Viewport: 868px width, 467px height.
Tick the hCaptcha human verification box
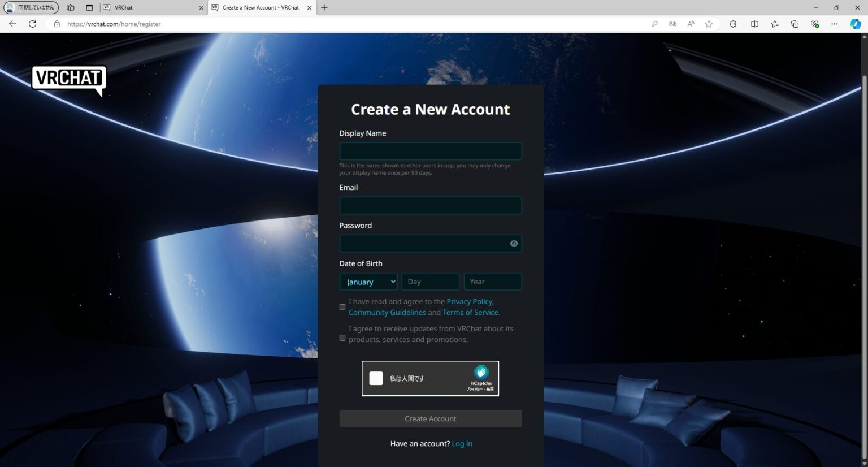coord(376,378)
